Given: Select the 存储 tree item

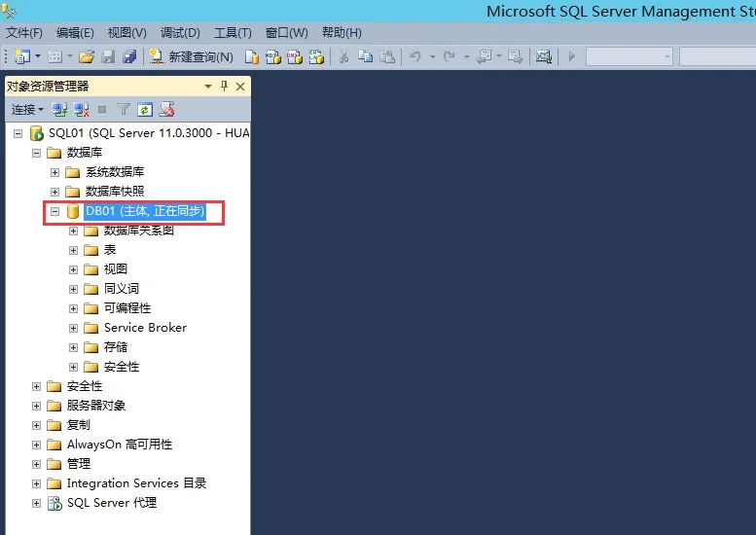Looking at the screenshot, I should point(116,347).
